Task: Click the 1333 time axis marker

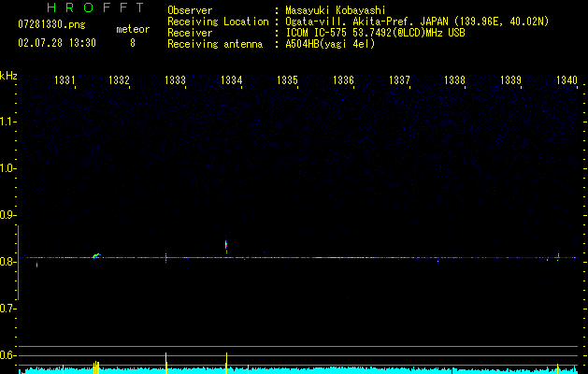Action: tap(175, 80)
